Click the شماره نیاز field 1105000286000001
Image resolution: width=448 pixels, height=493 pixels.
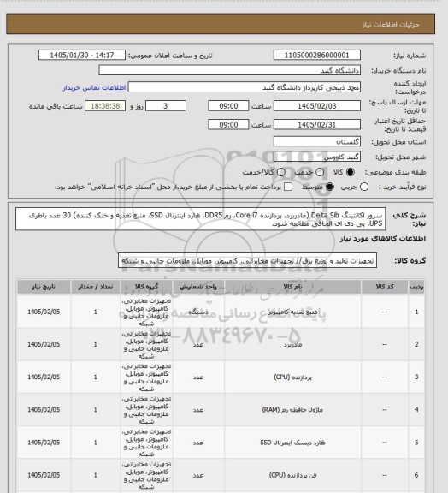click(x=316, y=56)
